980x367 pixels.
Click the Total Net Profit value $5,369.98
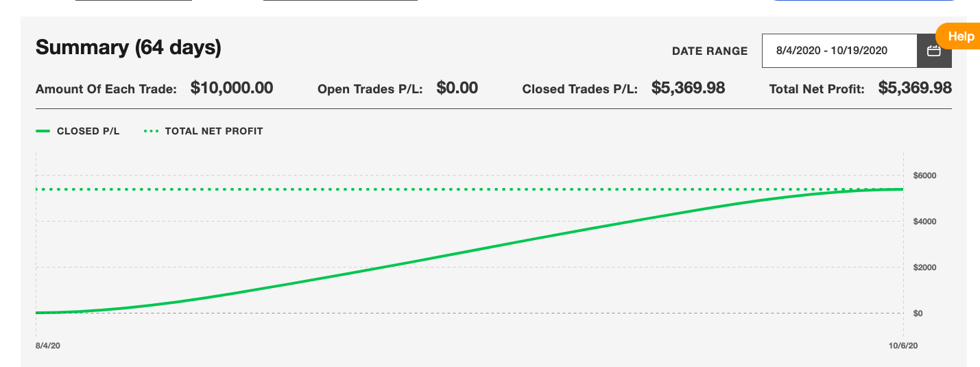[915, 88]
